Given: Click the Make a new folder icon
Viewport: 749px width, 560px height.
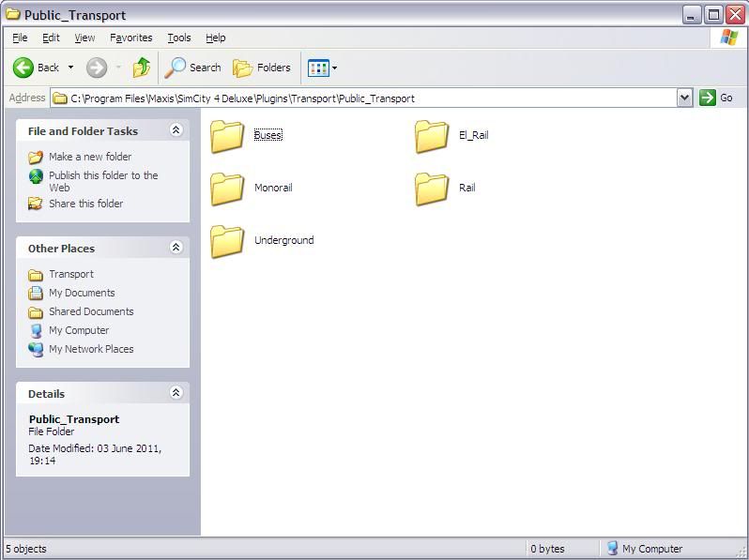Looking at the screenshot, I should click(36, 157).
